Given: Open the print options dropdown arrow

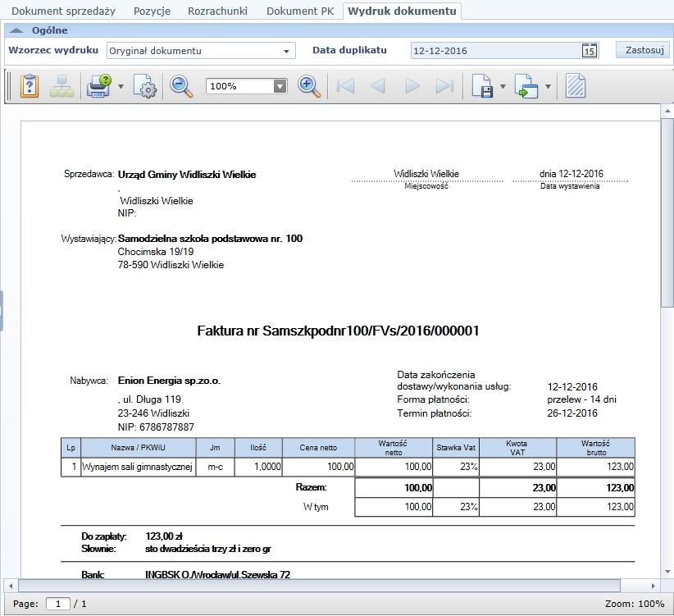Looking at the screenshot, I should [x=121, y=86].
